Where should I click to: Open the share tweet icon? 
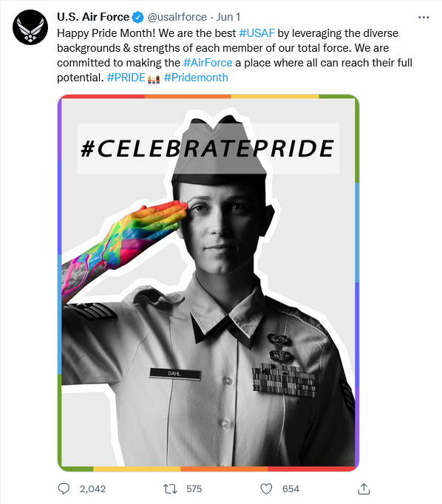[x=364, y=488]
